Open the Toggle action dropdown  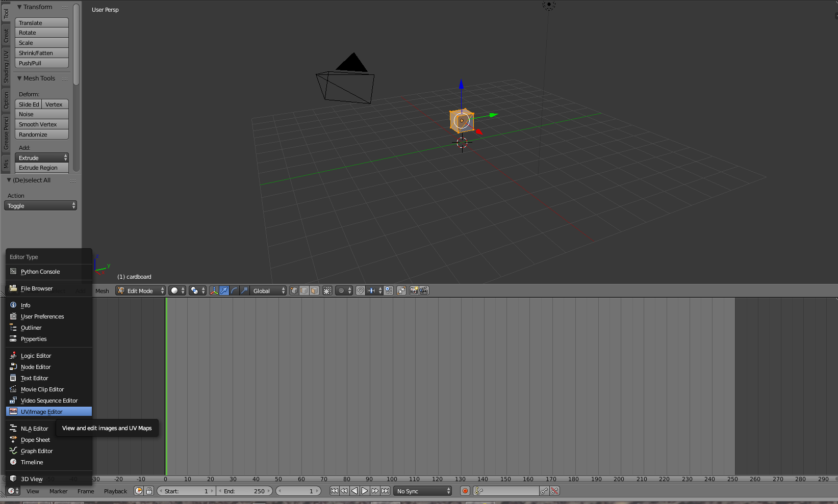40,206
